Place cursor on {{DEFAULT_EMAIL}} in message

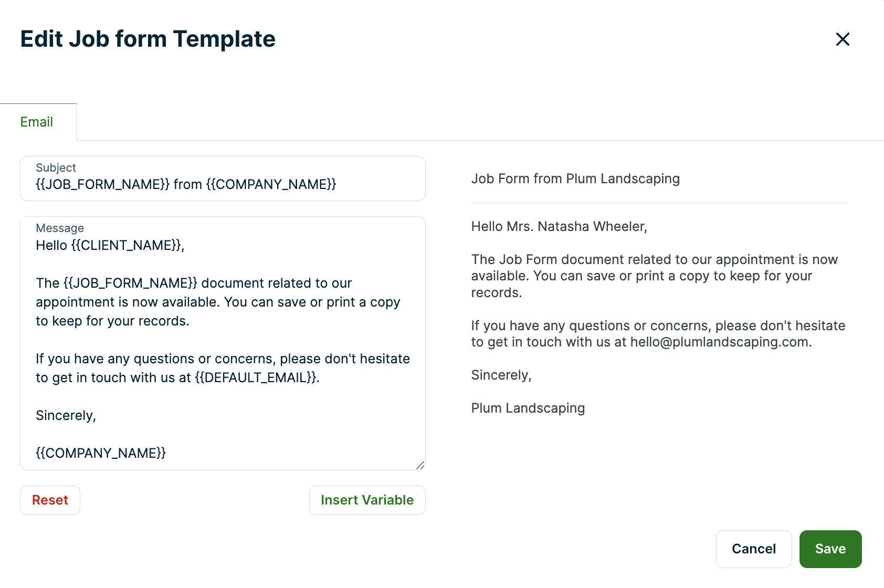[x=256, y=378]
